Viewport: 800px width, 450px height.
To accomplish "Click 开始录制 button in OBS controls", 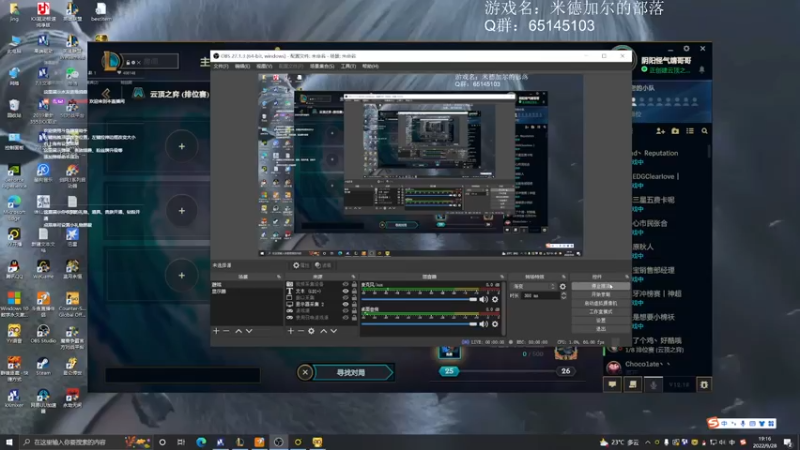I will 601,295.
